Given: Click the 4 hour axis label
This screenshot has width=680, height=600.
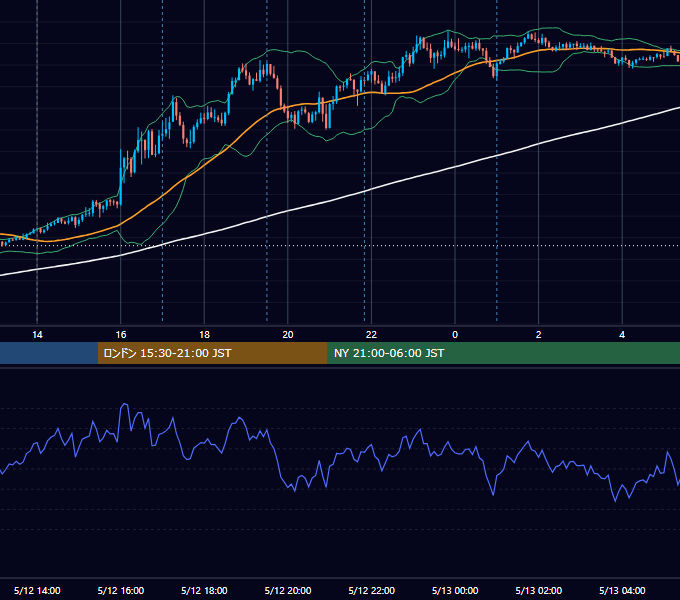Looking at the screenshot, I should (x=622, y=335).
